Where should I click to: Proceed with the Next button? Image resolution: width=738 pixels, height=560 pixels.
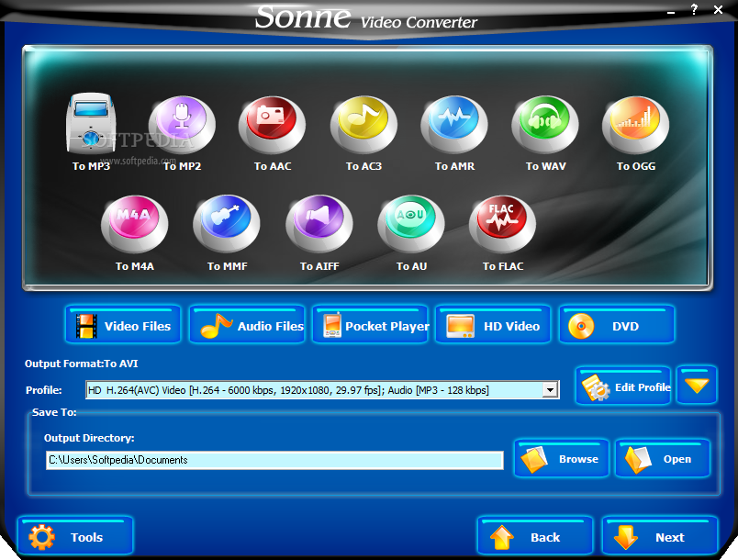[660, 535]
